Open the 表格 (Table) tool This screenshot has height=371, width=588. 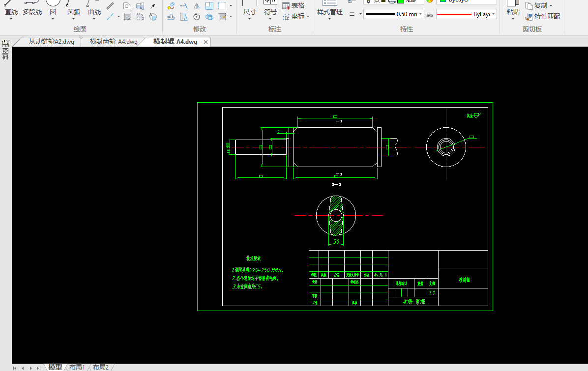[x=294, y=5]
